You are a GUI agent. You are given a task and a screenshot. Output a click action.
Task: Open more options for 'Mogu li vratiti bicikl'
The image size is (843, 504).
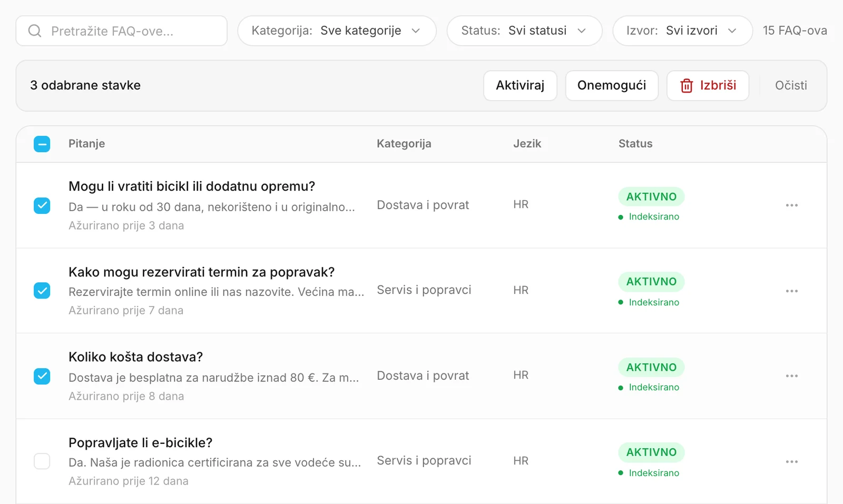tap(791, 205)
